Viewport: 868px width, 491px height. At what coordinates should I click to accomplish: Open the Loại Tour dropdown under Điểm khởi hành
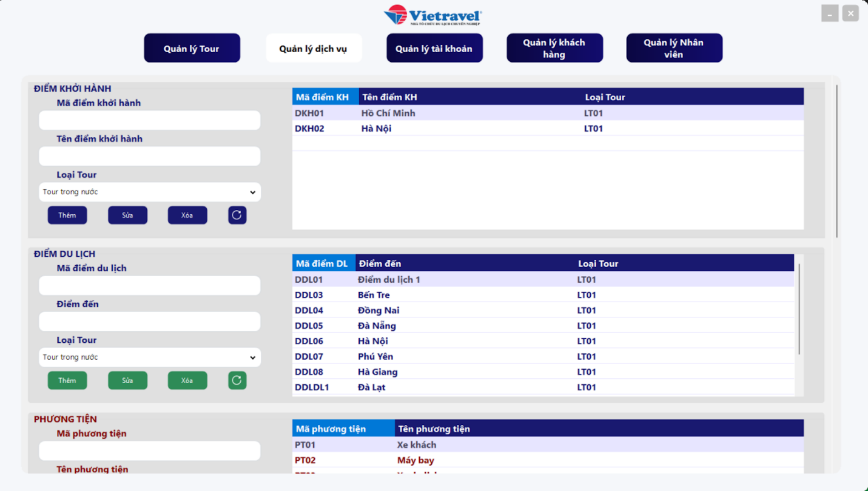pyautogui.click(x=150, y=192)
